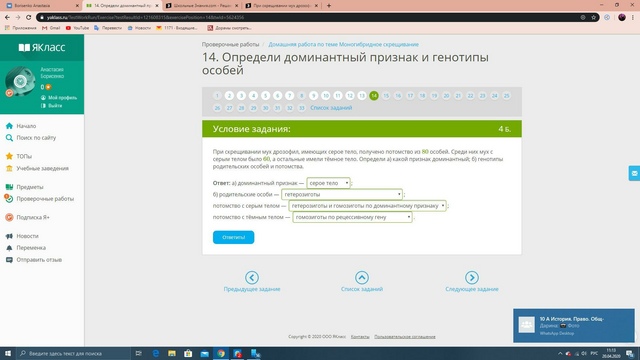Open Начало home page

(26, 126)
